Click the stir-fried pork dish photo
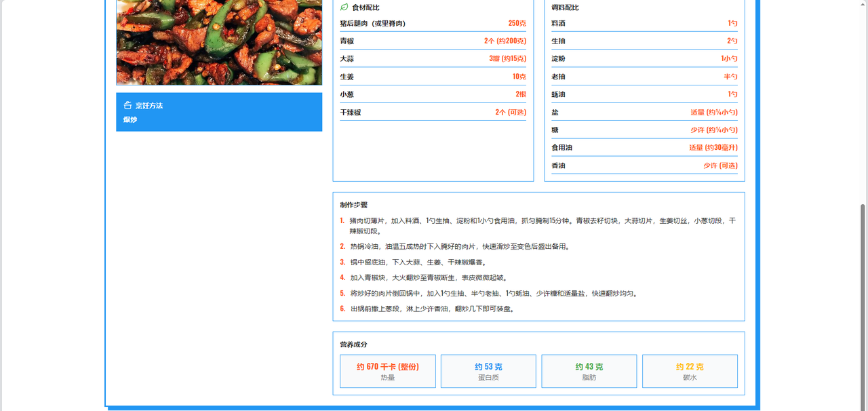 point(219,42)
